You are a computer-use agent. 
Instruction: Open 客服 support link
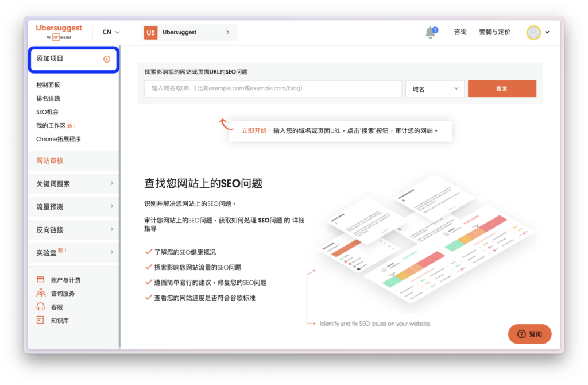tap(57, 307)
